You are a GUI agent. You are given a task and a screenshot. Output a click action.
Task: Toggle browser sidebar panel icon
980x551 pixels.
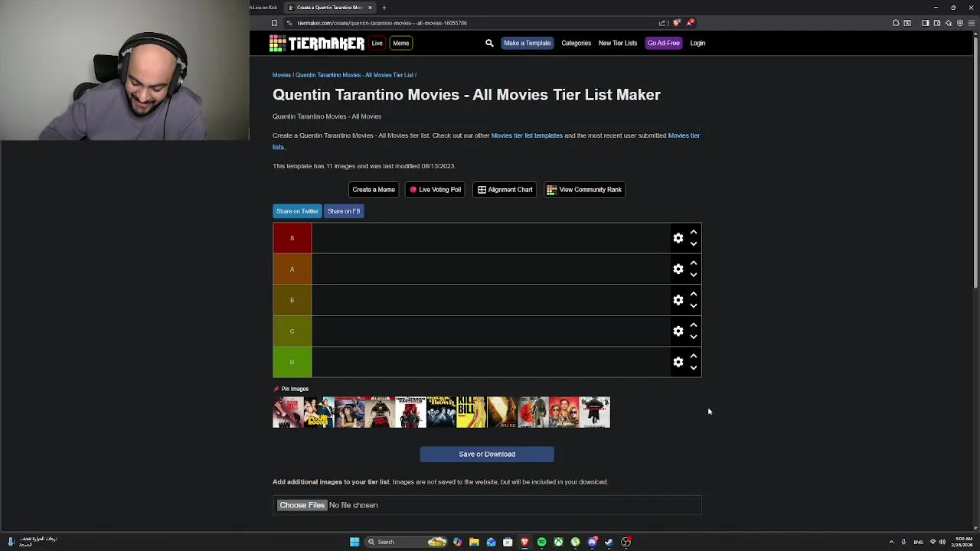click(925, 23)
